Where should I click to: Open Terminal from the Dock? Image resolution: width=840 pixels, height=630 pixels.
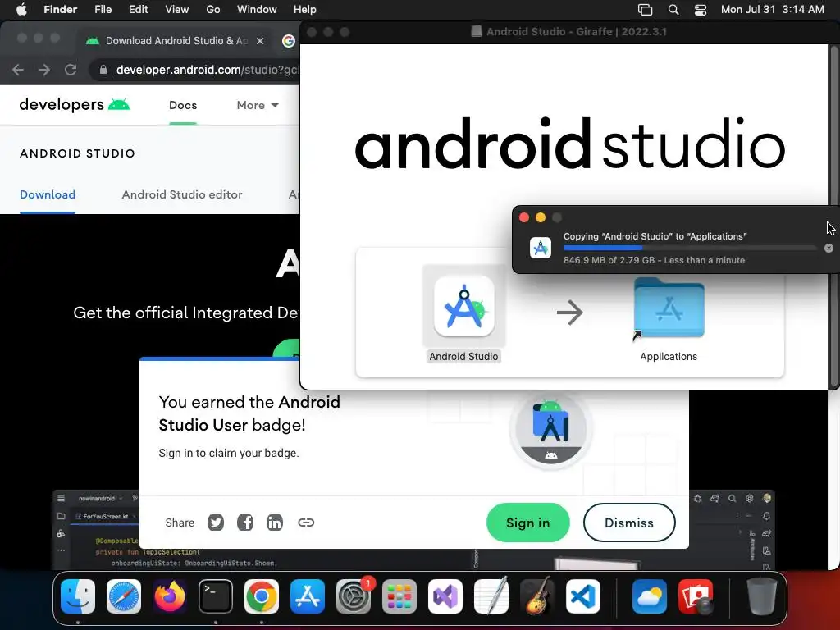pyautogui.click(x=216, y=596)
